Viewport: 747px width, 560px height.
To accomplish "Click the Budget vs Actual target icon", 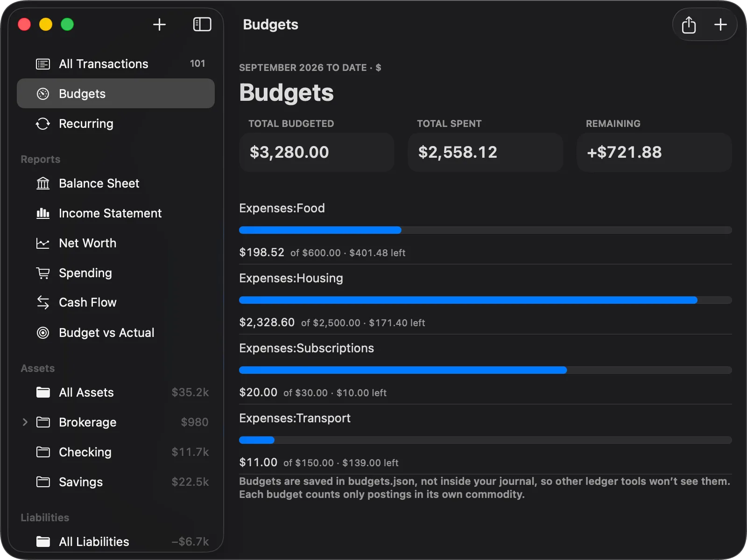I will click(x=43, y=333).
